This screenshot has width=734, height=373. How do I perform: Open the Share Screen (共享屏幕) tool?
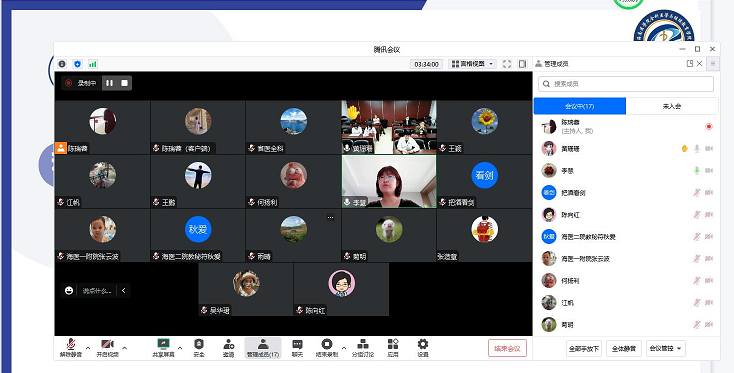pos(163,348)
